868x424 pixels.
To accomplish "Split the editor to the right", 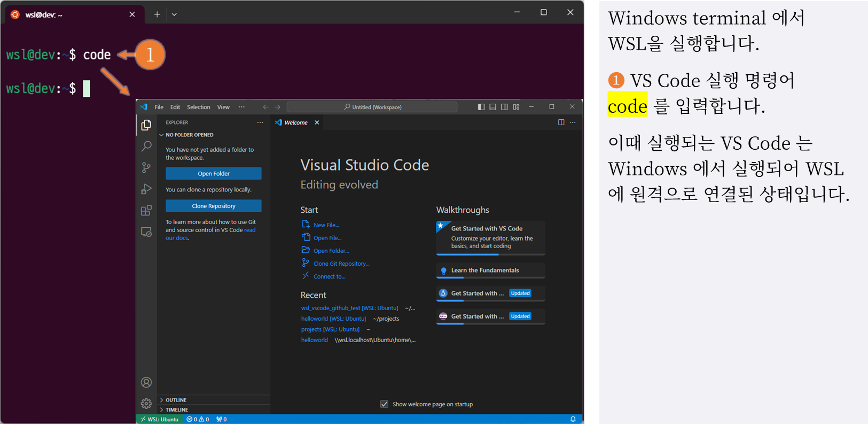I will (x=561, y=122).
